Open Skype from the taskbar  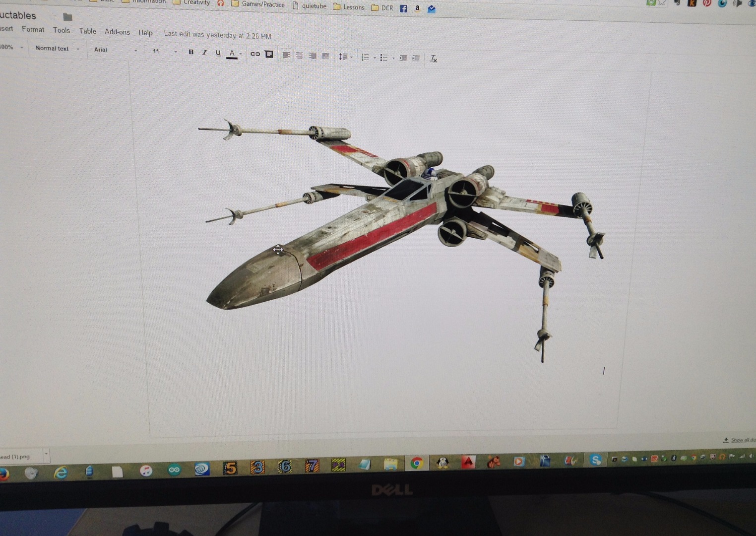tap(596, 460)
